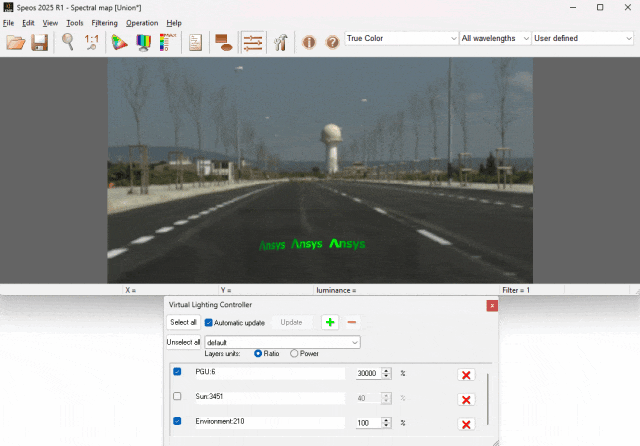This screenshot has height=446, width=640.
Task: Reset zoom with the 1:1 icon
Action: (92, 42)
